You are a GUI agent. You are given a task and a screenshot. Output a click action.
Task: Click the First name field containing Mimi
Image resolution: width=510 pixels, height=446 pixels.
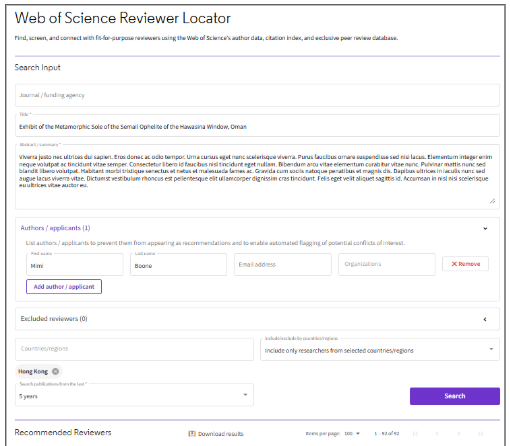(x=75, y=265)
